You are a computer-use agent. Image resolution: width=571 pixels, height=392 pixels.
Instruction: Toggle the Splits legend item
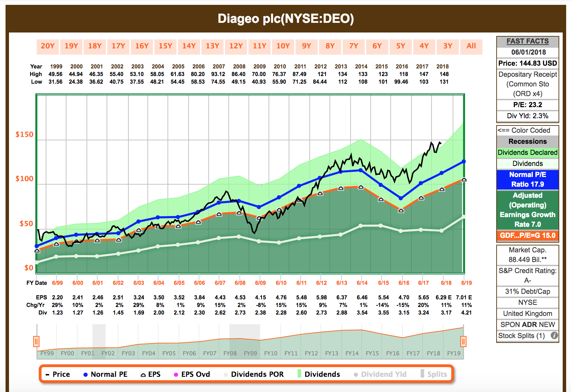(x=422, y=374)
